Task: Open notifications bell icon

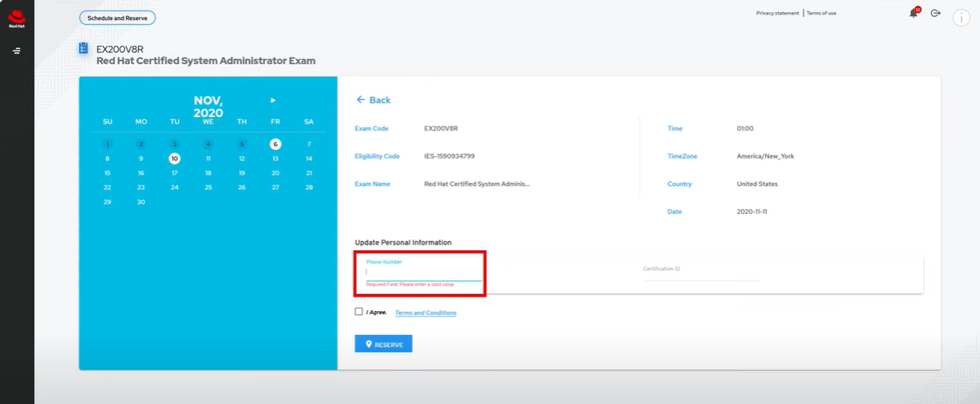Action: pyautogui.click(x=913, y=13)
